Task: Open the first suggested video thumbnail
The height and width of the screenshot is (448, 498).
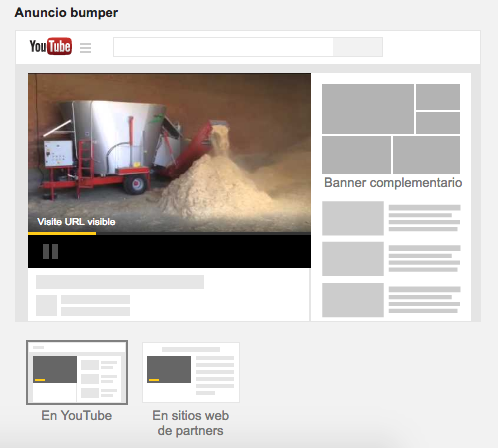Action: (x=353, y=218)
